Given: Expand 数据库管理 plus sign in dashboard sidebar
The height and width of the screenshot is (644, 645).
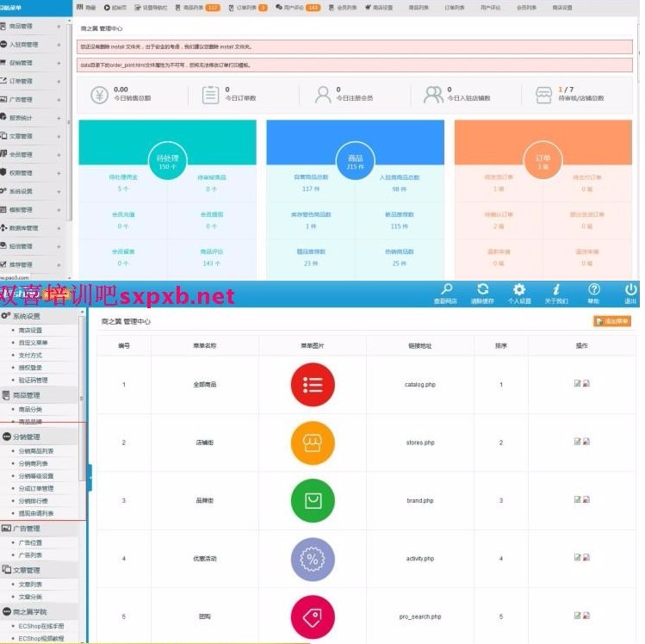Looking at the screenshot, I should (59, 228).
